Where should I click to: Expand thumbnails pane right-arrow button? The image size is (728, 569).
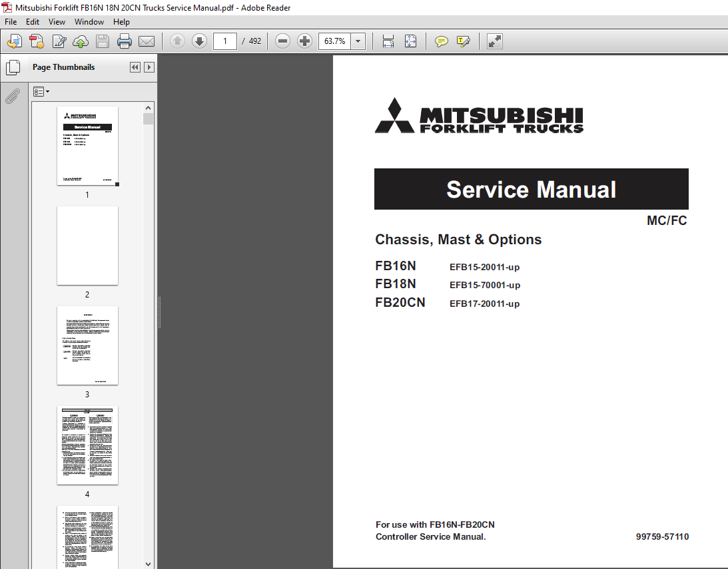pyautogui.click(x=149, y=67)
